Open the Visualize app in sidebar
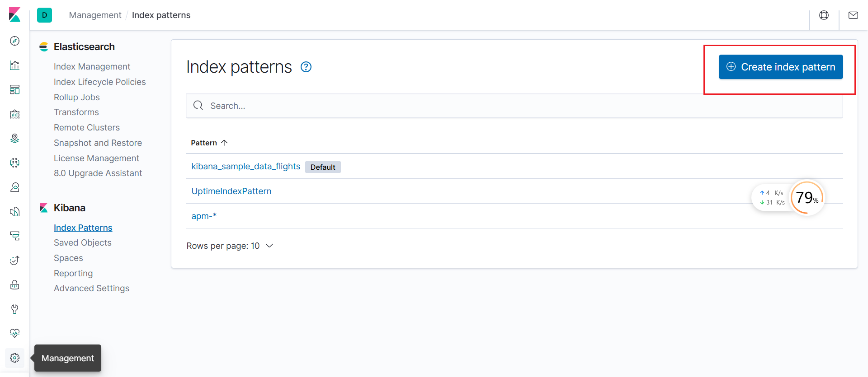Image resolution: width=868 pixels, height=377 pixels. [14, 65]
